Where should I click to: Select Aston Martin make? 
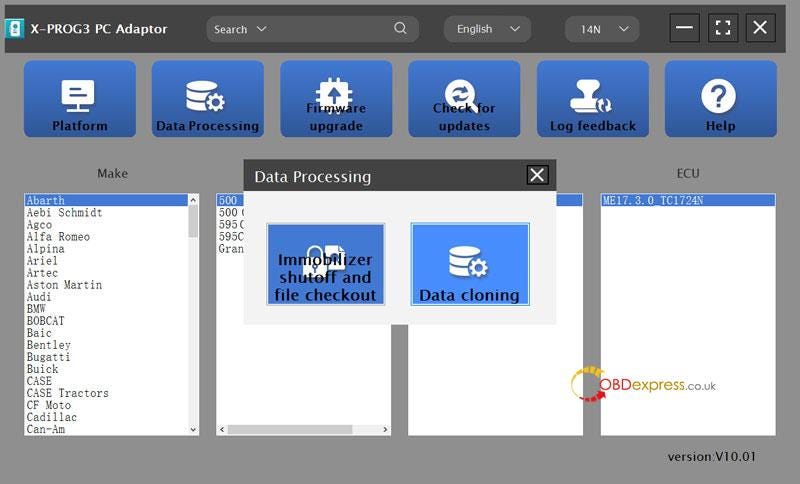point(107,285)
